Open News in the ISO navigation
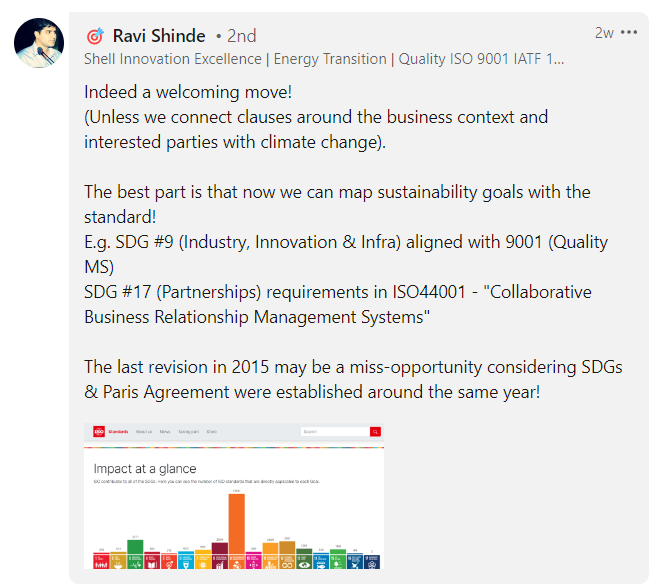The image size is (660, 587). click(165, 432)
